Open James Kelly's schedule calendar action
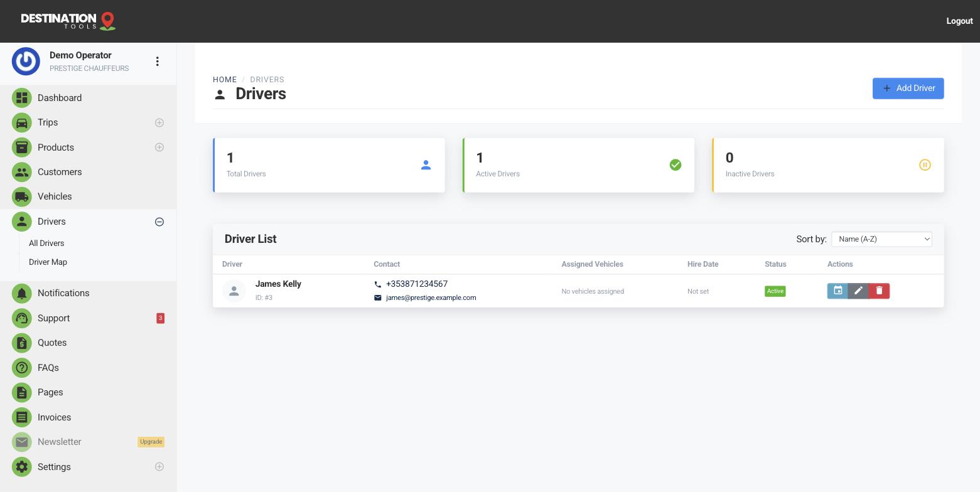The width and height of the screenshot is (980, 492). 837,291
